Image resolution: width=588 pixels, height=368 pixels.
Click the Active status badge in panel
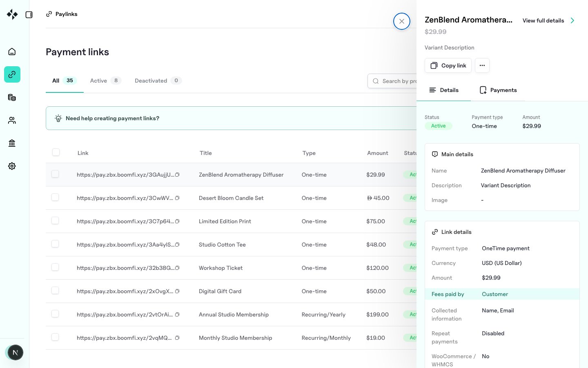[439, 126]
